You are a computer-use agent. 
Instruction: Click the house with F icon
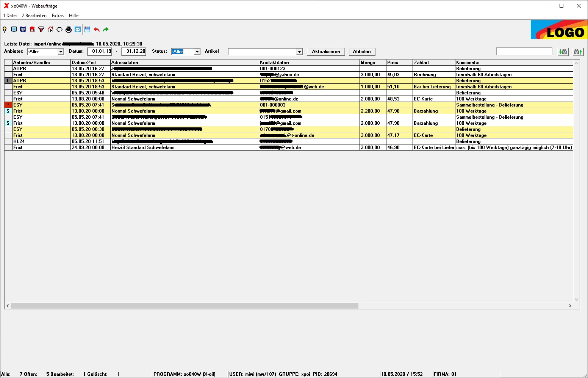(50, 30)
